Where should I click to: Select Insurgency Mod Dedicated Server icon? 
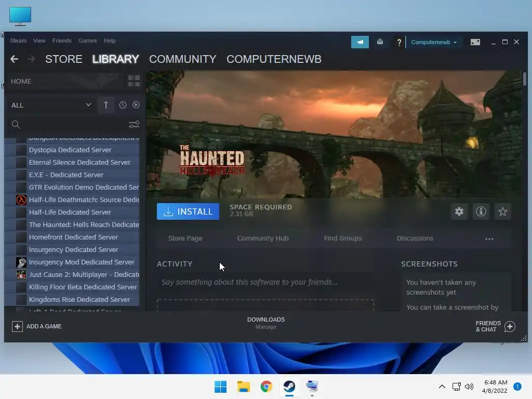(x=21, y=262)
